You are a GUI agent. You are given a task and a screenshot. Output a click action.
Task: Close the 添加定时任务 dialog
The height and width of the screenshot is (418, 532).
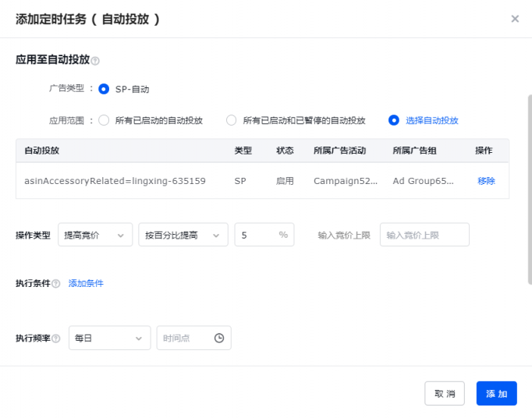515,19
